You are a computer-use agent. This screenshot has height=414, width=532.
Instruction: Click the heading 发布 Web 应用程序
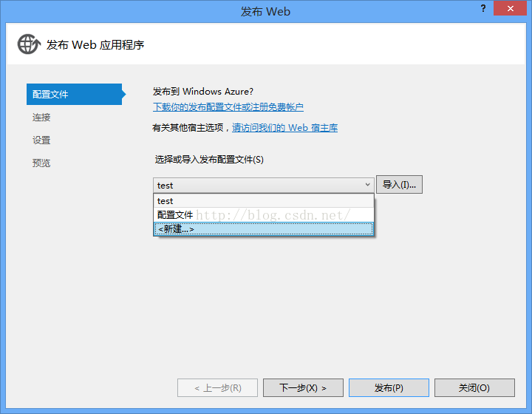pos(95,45)
